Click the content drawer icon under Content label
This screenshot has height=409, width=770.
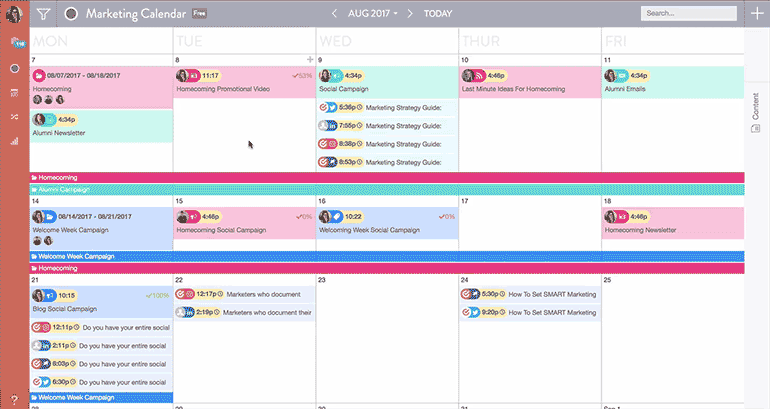coord(755,129)
